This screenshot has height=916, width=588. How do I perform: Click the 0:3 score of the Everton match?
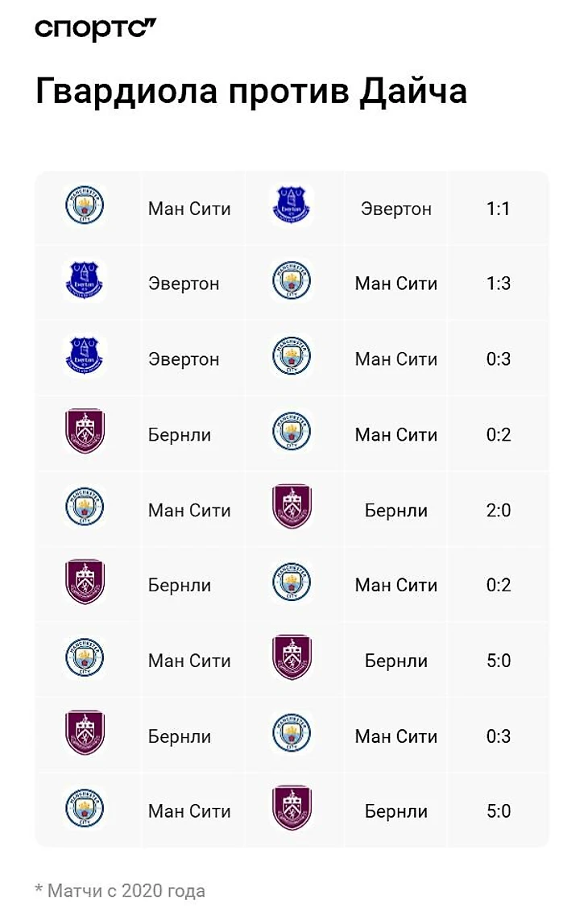[x=499, y=359]
